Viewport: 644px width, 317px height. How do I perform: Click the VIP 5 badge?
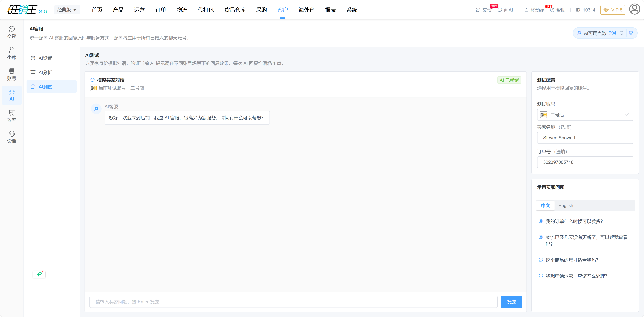[x=613, y=10]
